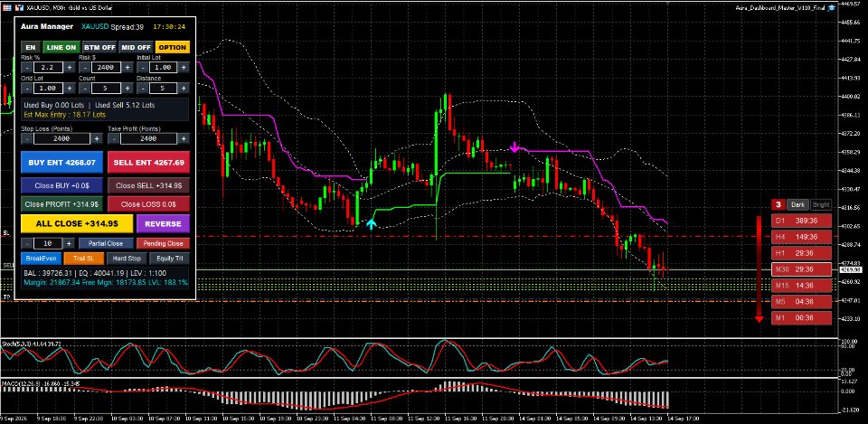Click the Distance value field
868x424 pixels.
(164, 88)
